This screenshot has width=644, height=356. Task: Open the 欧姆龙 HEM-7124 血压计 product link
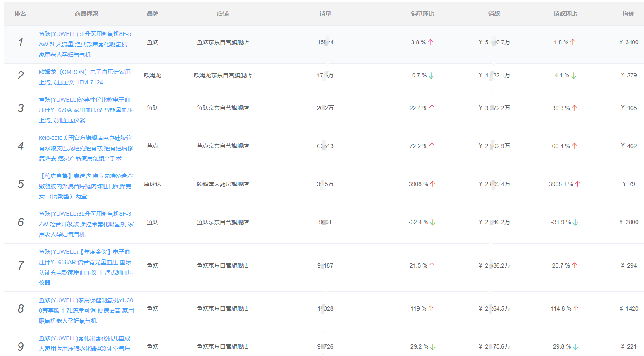pos(85,77)
